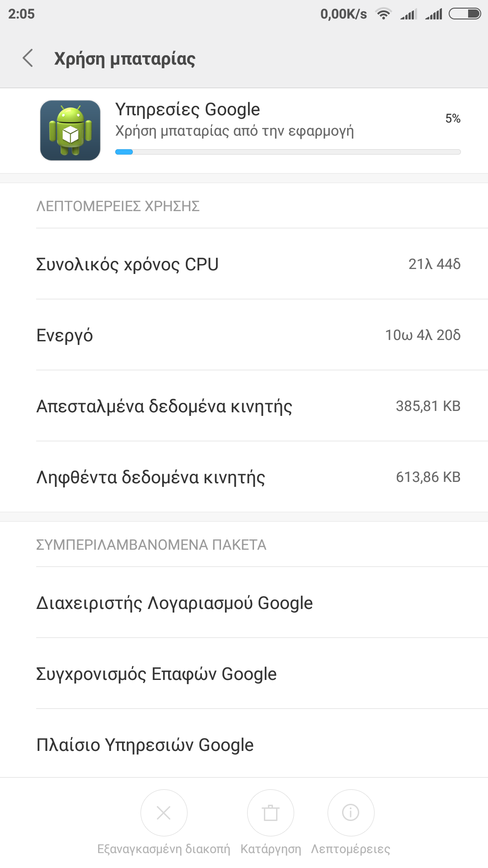488x868 pixels.
Task: Tap the second mobile signal strength icon
Action: [x=434, y=14]
